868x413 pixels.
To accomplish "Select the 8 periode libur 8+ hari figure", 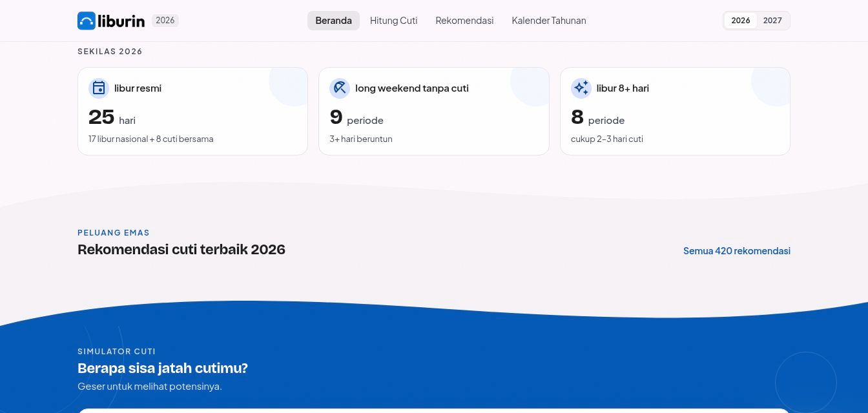I will point(598,117).
